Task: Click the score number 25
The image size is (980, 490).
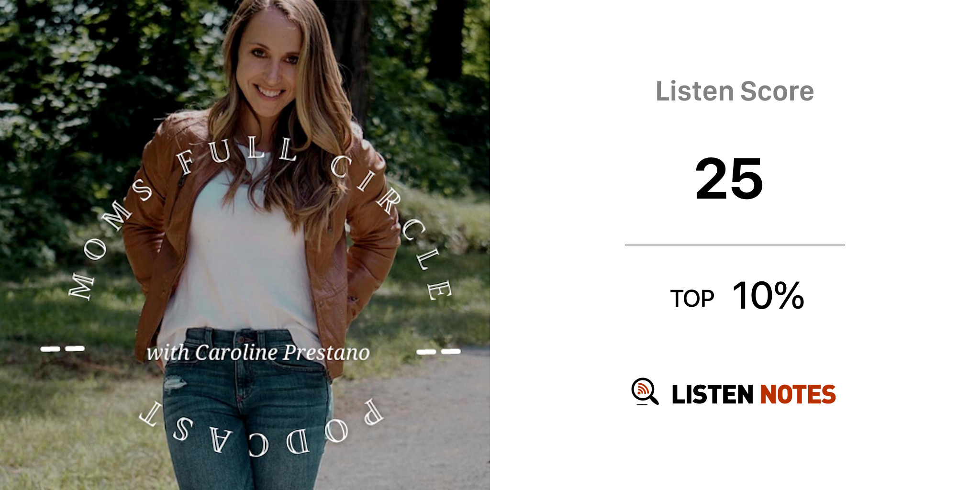Action: (729, 179)
